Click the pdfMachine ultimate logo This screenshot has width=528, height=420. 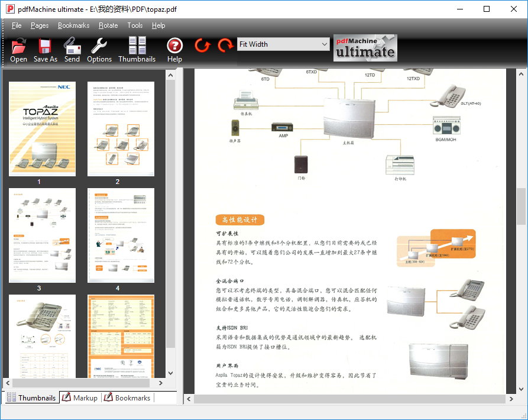(x=365, y=48)
